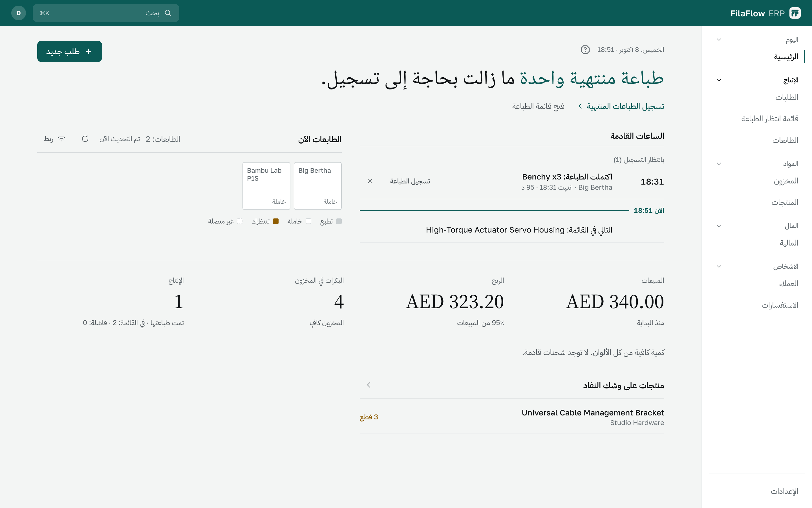
Task: Click the FilaFlow ERP logo icon
Action: (x=795, y=13)
